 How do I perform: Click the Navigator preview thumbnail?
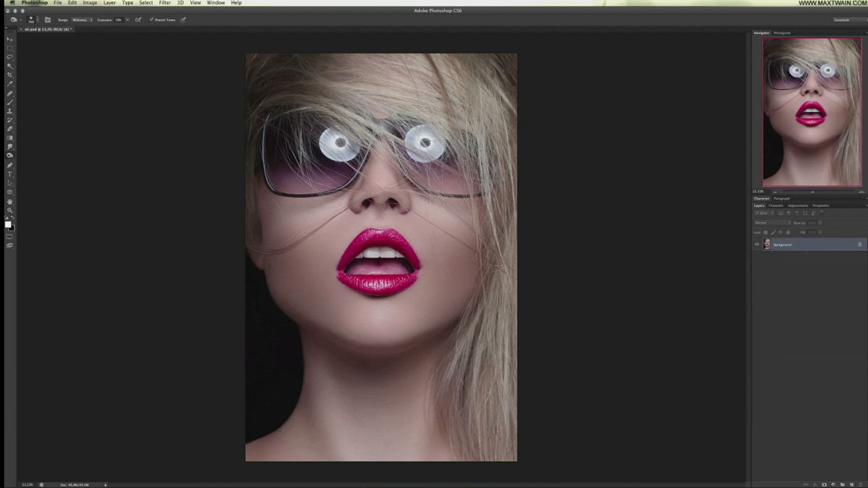click(x=812, y=112)
